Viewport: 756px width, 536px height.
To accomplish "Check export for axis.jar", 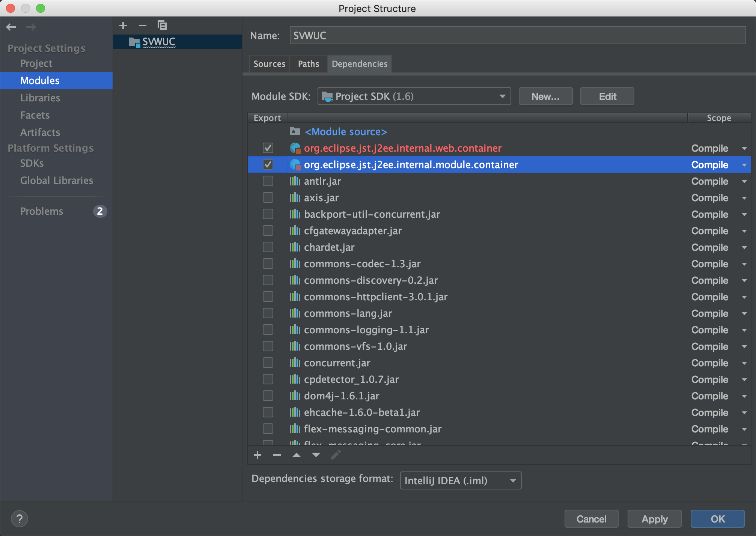I will coord(268,198).
